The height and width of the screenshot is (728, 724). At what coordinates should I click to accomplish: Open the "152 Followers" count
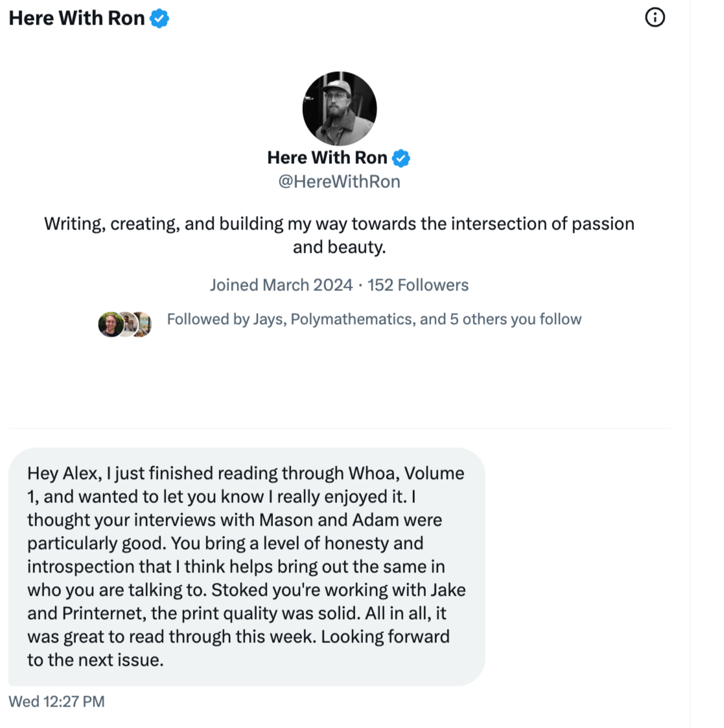click(418, 285)
